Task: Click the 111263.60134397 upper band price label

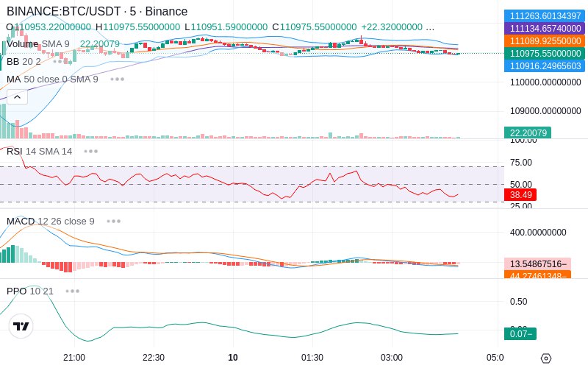Action: 545,15
